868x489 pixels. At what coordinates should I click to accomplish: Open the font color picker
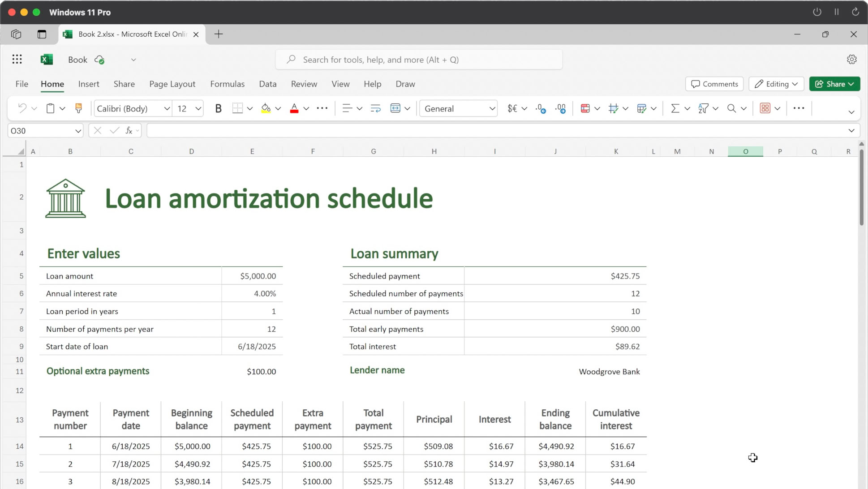(x=306, y=108)
